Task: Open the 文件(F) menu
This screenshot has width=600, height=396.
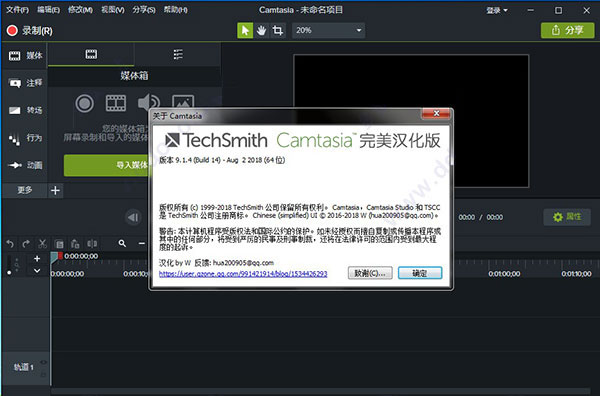Action: (17, 10)
